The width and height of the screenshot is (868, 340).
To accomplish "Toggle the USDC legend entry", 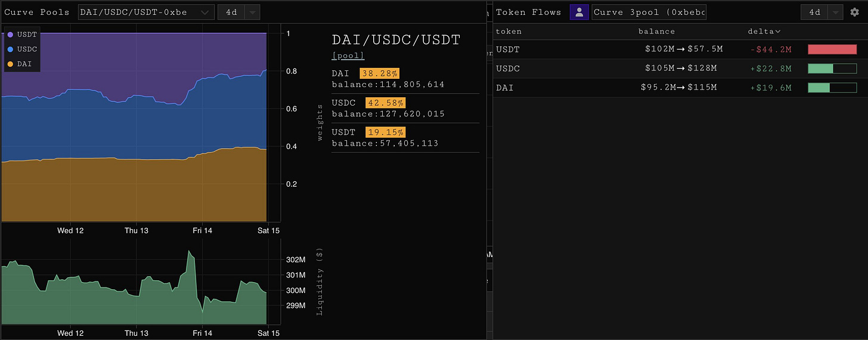I will pyautogui.click(x=22, y=49).
